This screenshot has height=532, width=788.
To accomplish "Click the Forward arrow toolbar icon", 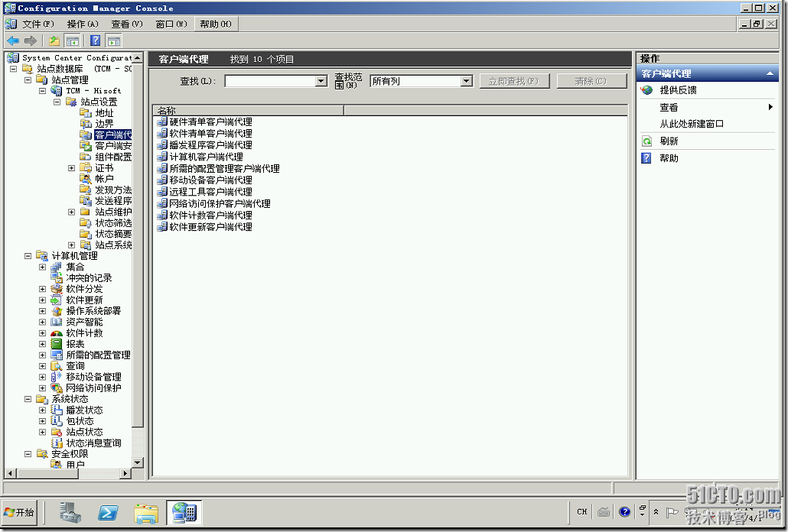I will click(31, 41).
